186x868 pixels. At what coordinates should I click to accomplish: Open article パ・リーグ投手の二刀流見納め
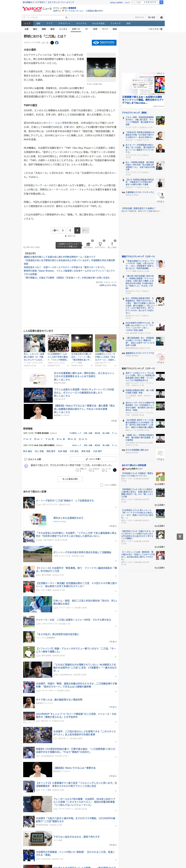pyautogui.click(x=65, y=501)
